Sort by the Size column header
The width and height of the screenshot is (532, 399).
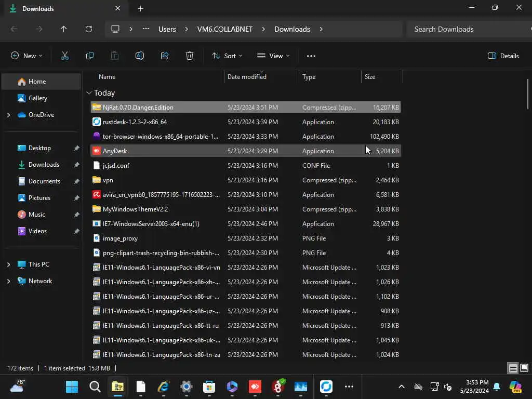click(x=382, y=77)
